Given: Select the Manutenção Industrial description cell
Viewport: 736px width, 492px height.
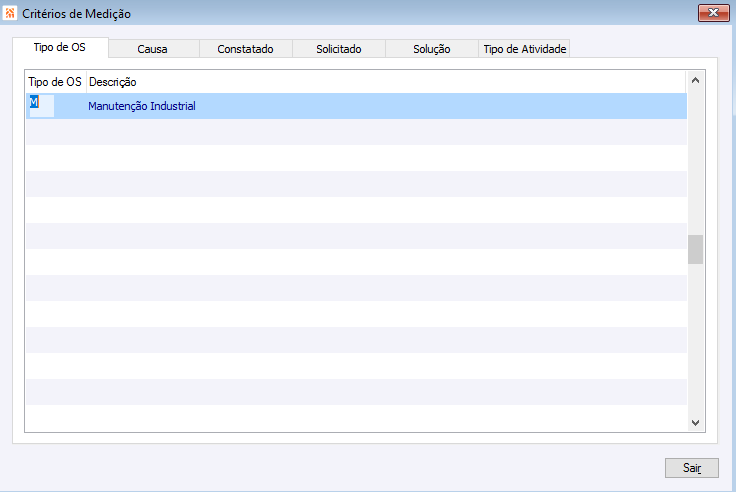Looking at the screenshot, I should click(x=386, y=106).
